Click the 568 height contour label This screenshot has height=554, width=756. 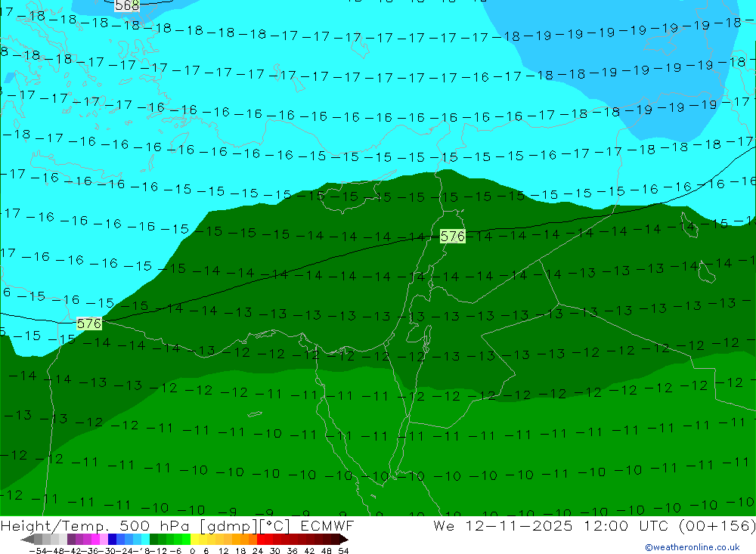click(127, 5)
